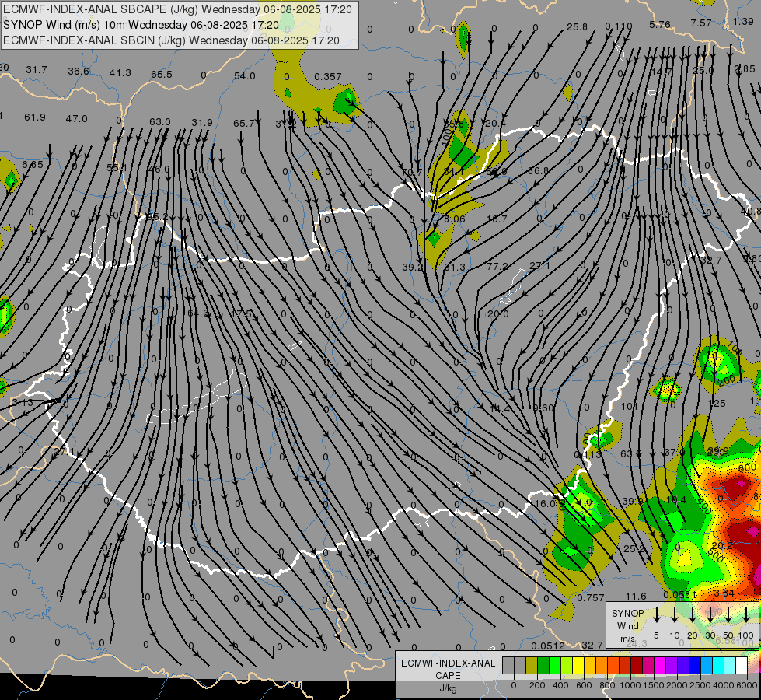
Task: Click the 70.7 value on the map
Action: (x=411, y=172)
